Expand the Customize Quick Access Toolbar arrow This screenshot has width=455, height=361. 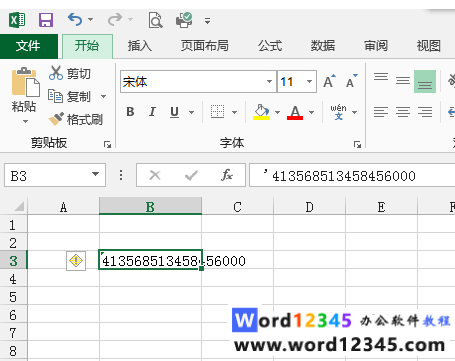click(x=207, y=21)
